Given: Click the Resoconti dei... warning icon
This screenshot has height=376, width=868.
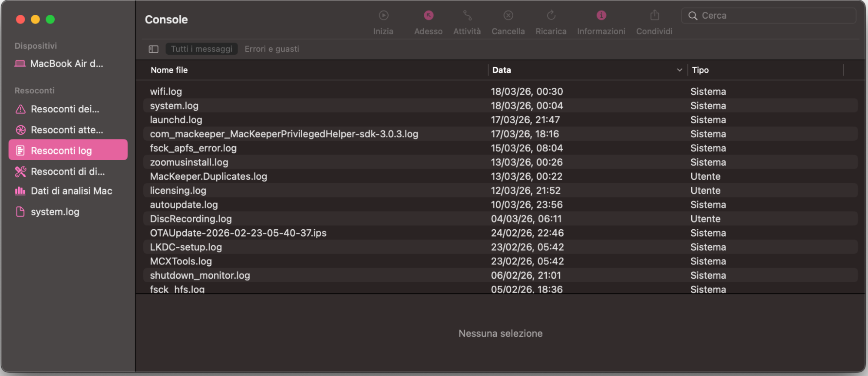Looking at the screenshot, I should (x=20, y=109).
